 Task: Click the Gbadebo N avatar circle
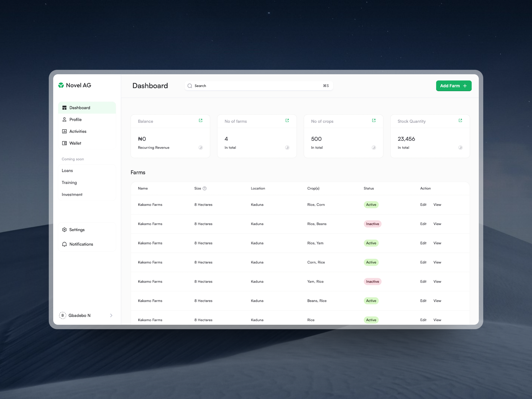coord(63,315)
